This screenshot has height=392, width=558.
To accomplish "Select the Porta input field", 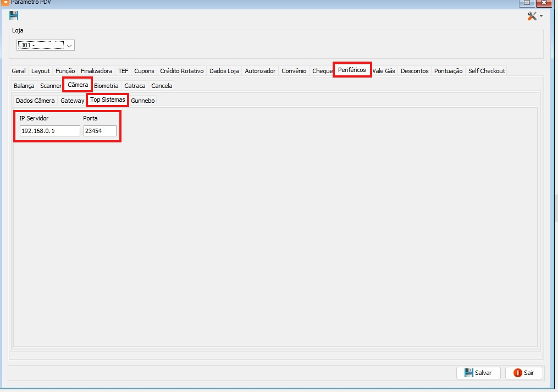I will tap(100, 131).
